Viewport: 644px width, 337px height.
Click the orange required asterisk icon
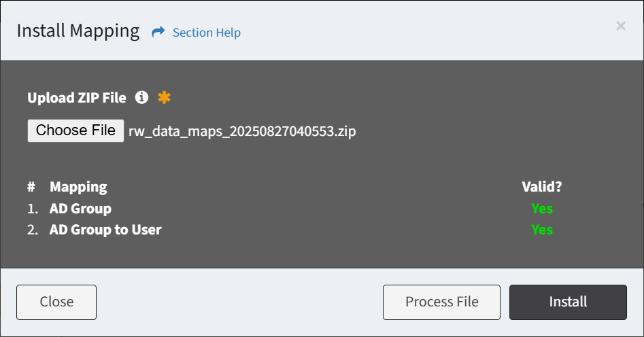point(165,97)
